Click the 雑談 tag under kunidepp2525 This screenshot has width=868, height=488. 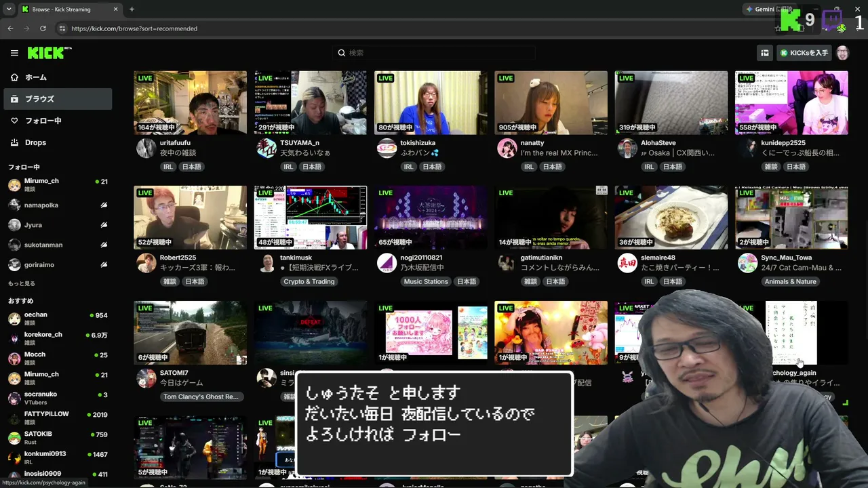[771, 167]
